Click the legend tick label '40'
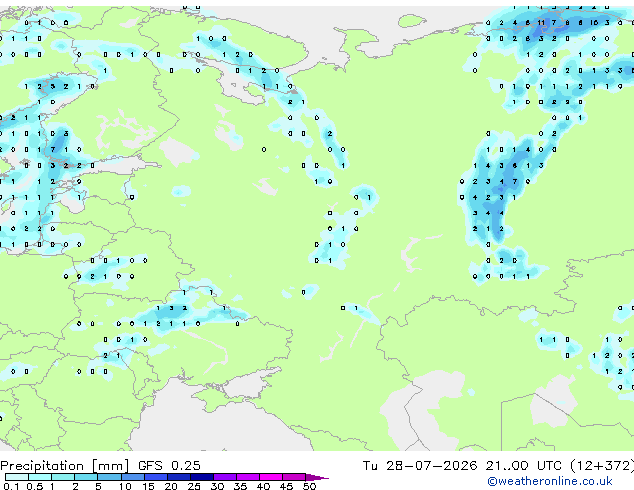This screenshot has width=634, height=490. tap(263, 486)
